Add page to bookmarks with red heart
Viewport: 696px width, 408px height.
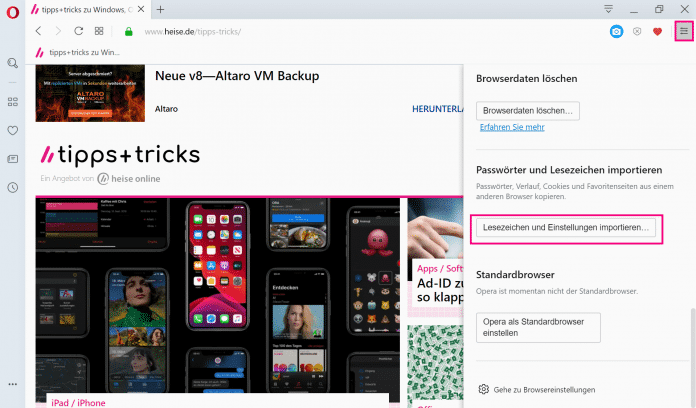click(657, 31)
